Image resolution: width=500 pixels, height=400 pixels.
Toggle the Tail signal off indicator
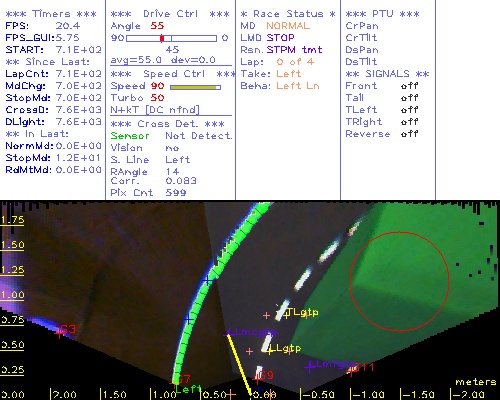409,98
